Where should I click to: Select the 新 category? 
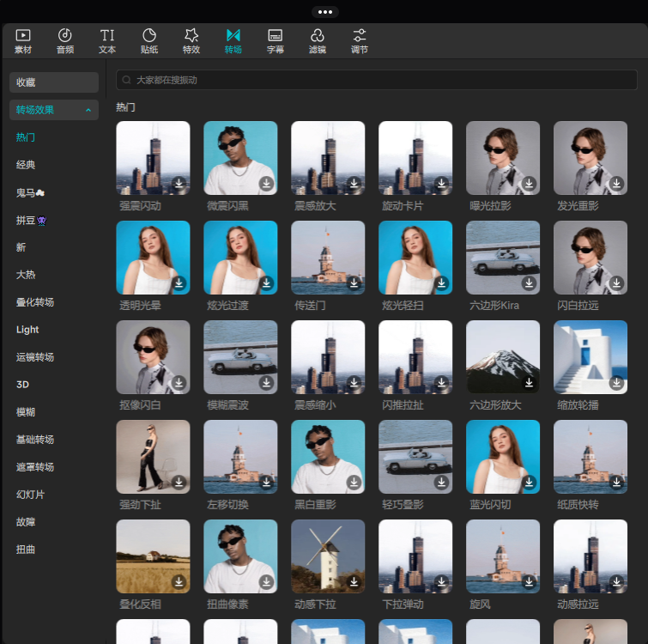21,247
